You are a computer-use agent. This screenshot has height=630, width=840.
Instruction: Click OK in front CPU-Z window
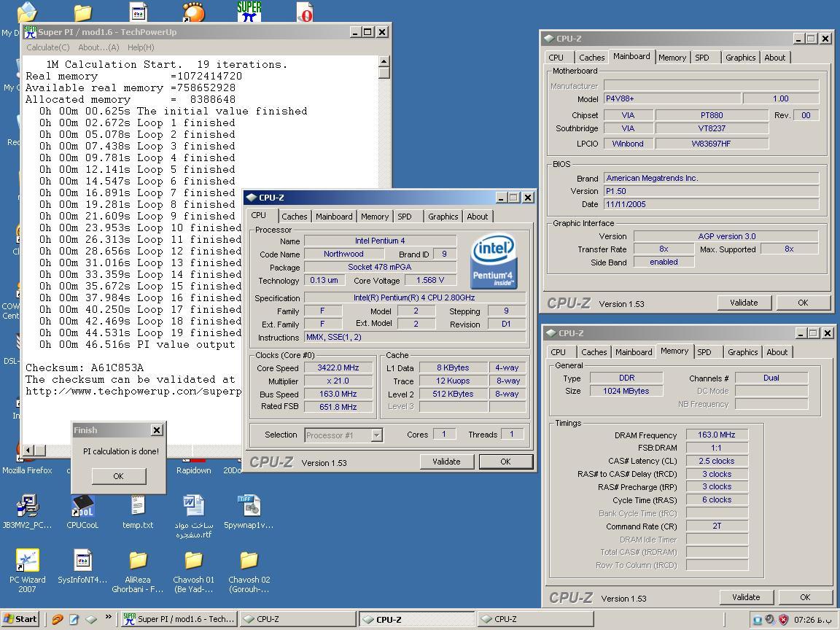[505, 462]
